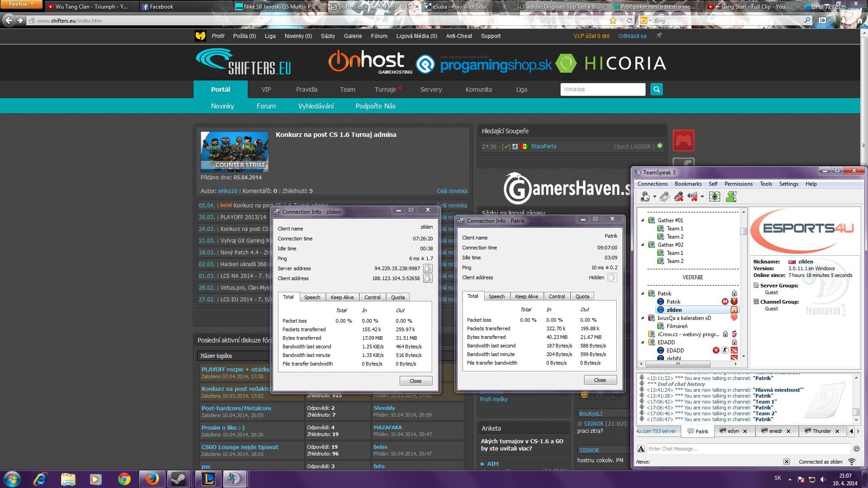Open League of Legends taskbar icon
The width and height of the screenshot is (868, 488).
point(208,479)
